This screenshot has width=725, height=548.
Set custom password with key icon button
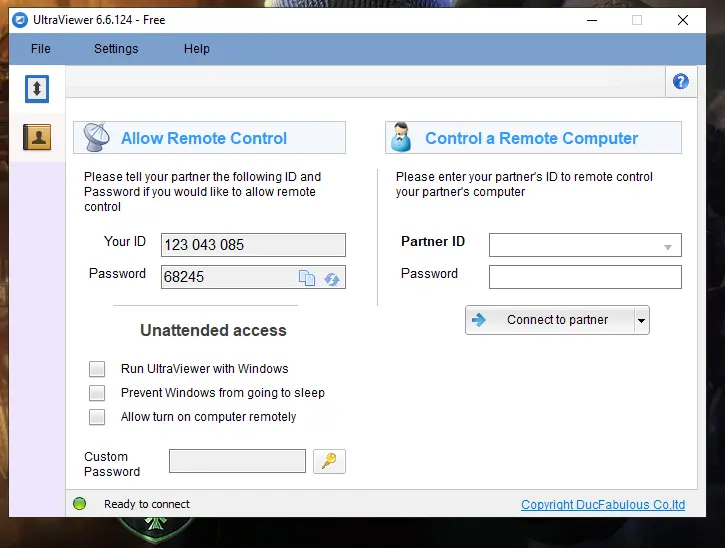(x=329, y=461)
